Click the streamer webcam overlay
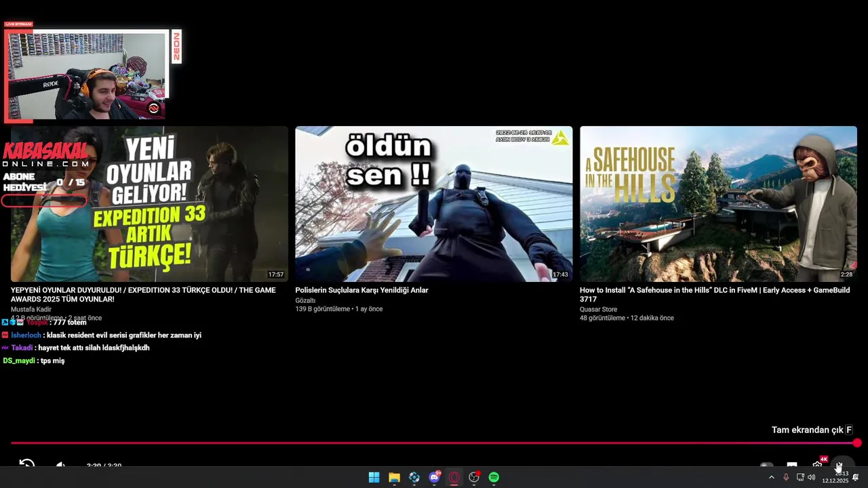 pyautogui.click(x=86, y=75)
